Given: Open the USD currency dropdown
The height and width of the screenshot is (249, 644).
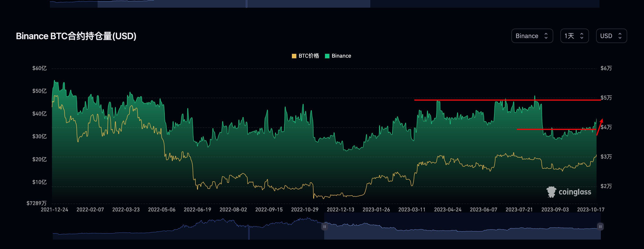Looking at the screenshot, I should pyautogui.click(x=611, y=36).
